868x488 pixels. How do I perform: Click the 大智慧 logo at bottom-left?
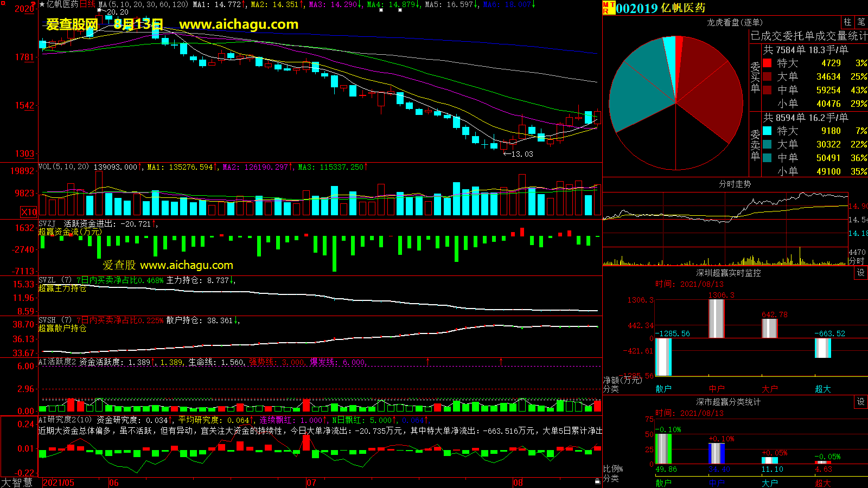(x=17, y=483)
